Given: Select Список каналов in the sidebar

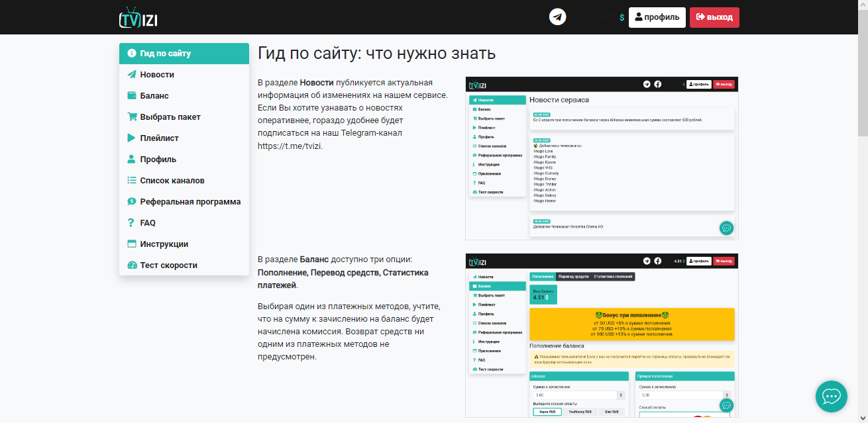Looking at the screenshot, I should click(184, 181).
